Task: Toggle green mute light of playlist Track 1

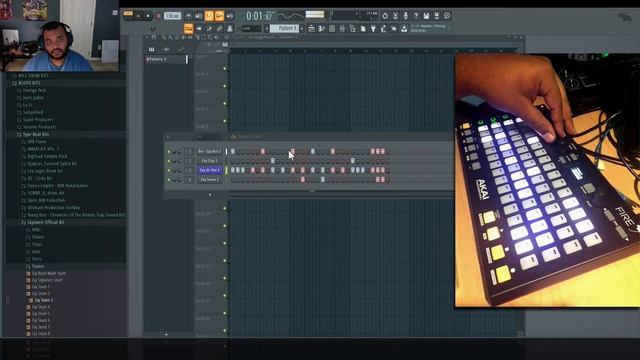Action: coord(224,69)
